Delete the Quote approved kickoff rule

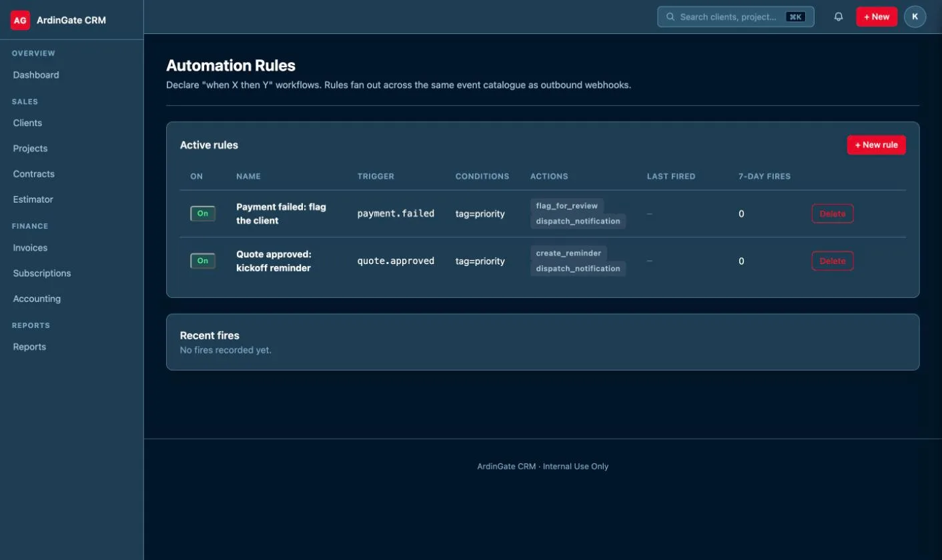[832, 261]
